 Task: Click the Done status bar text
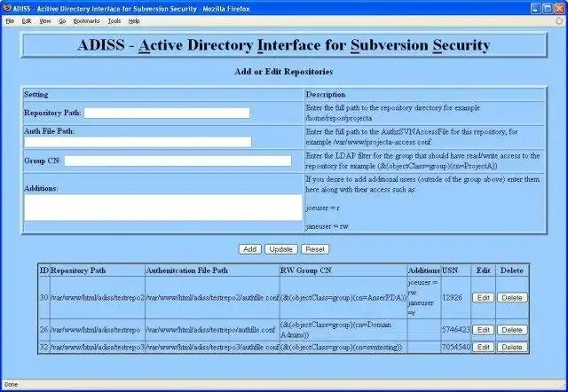(x=11, y=384)
